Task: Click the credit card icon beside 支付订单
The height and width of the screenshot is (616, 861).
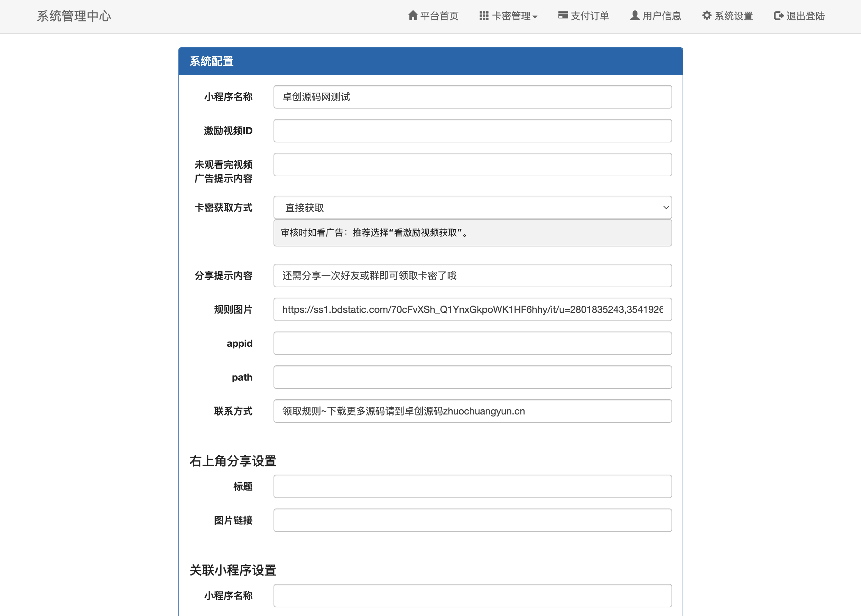Action: 563,15
